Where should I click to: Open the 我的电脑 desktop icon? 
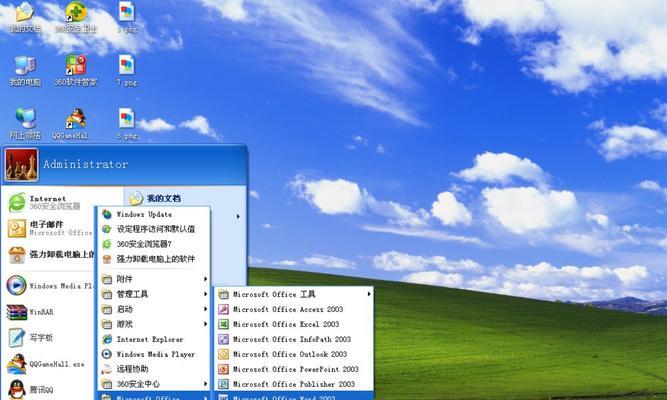pyautogui.click(x=23, y=68)
